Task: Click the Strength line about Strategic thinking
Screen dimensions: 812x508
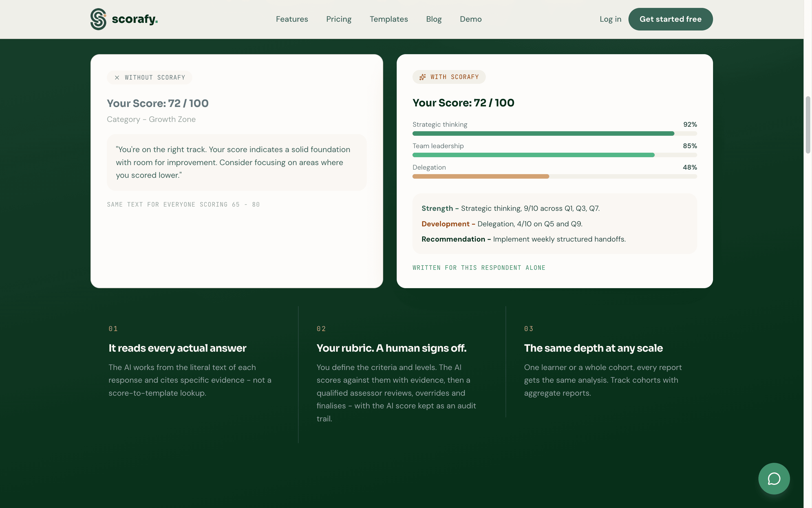Action: [510, 208]
